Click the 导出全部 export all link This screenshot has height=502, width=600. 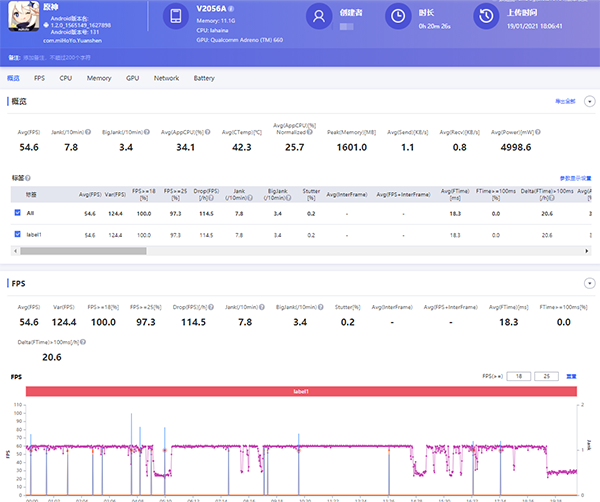coord(565,101)
